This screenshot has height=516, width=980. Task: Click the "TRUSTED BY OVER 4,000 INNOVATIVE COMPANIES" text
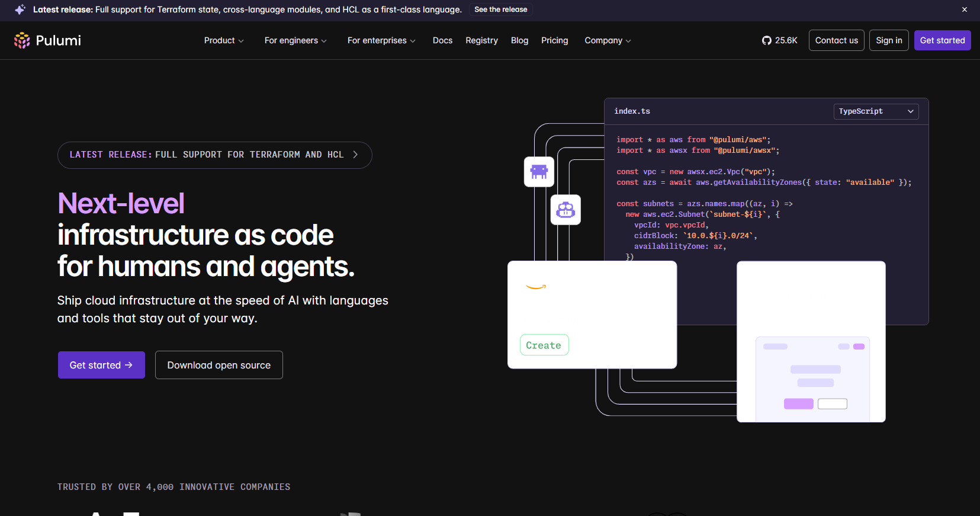click(x=173, y=487)
